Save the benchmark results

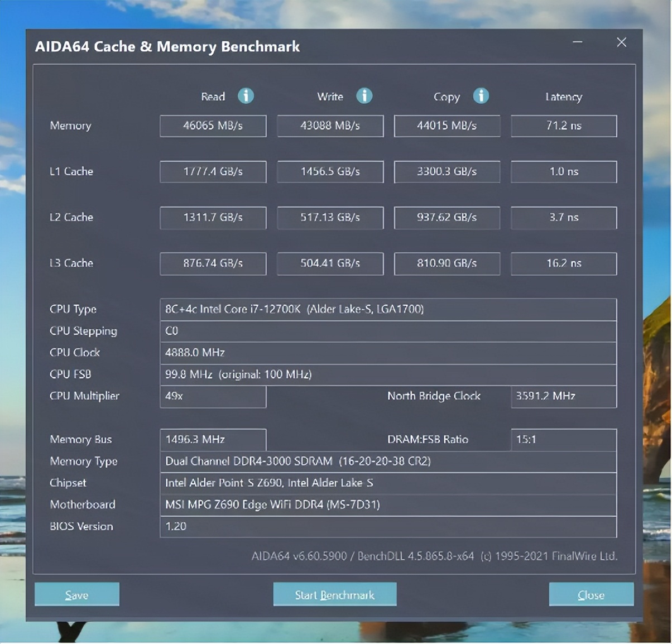point(77,594)
